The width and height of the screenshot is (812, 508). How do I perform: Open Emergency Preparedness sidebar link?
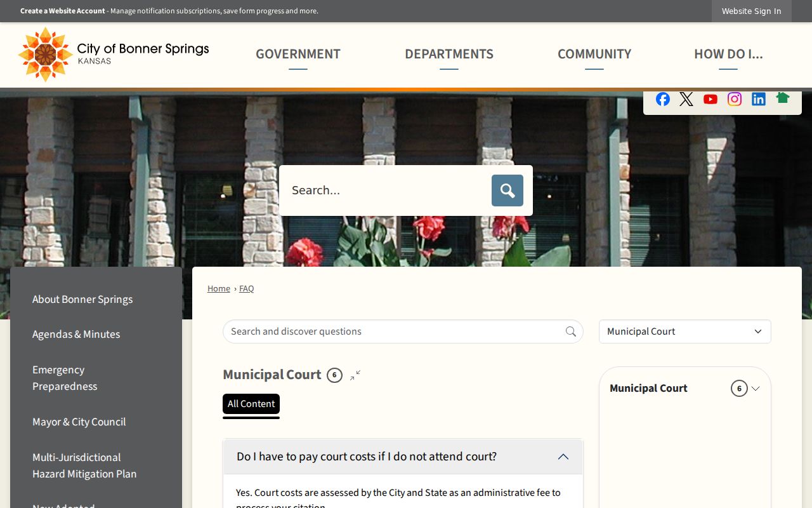click(x=65, y=378)
